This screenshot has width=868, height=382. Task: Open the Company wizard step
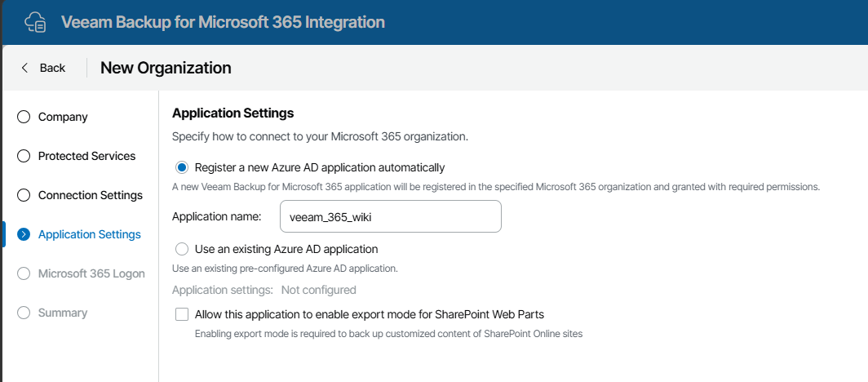click(x=63, y=117)
